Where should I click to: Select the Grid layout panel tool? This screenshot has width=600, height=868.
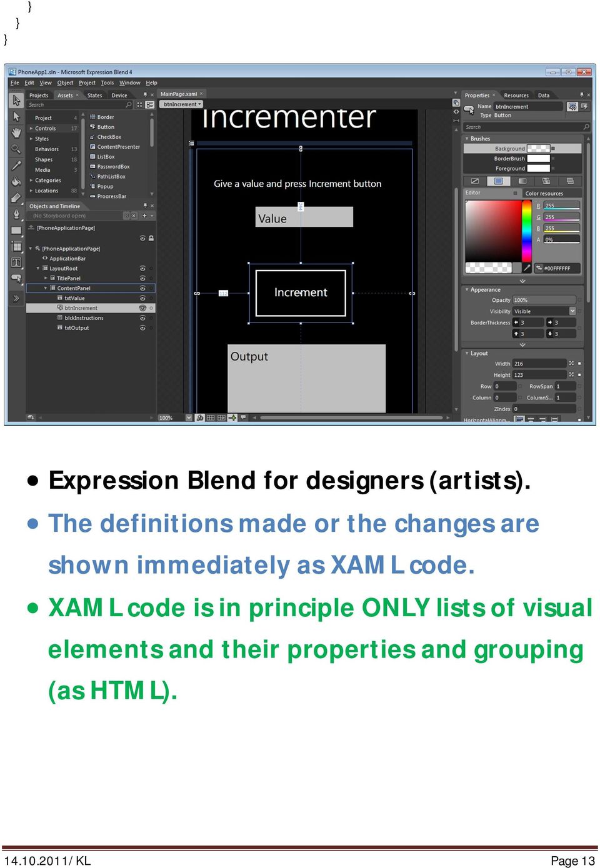(16, 247)
